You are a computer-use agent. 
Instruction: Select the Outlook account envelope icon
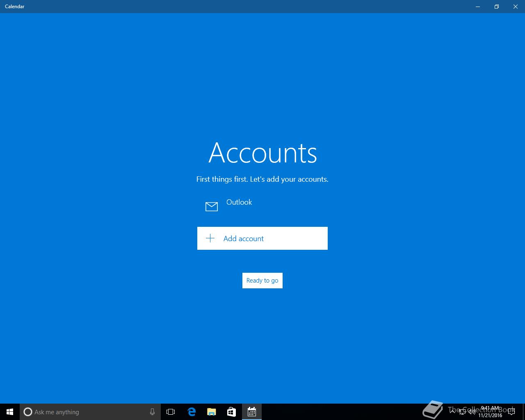[x=212, y=206]
